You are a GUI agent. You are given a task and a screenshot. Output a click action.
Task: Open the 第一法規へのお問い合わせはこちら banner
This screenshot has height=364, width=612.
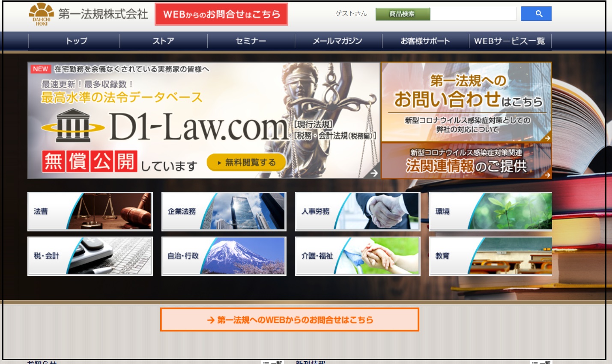466,102
